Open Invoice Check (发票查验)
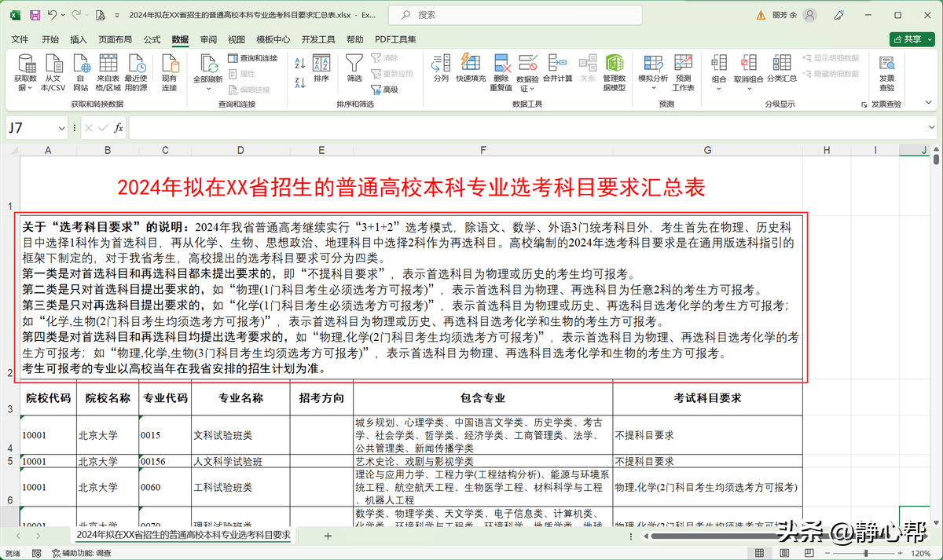 [886, 73]
